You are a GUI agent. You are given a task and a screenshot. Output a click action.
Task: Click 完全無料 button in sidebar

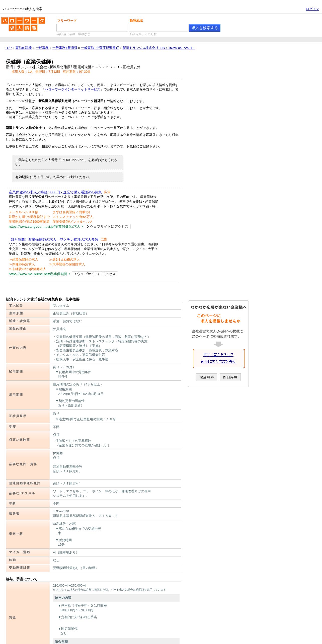[207, 377]
